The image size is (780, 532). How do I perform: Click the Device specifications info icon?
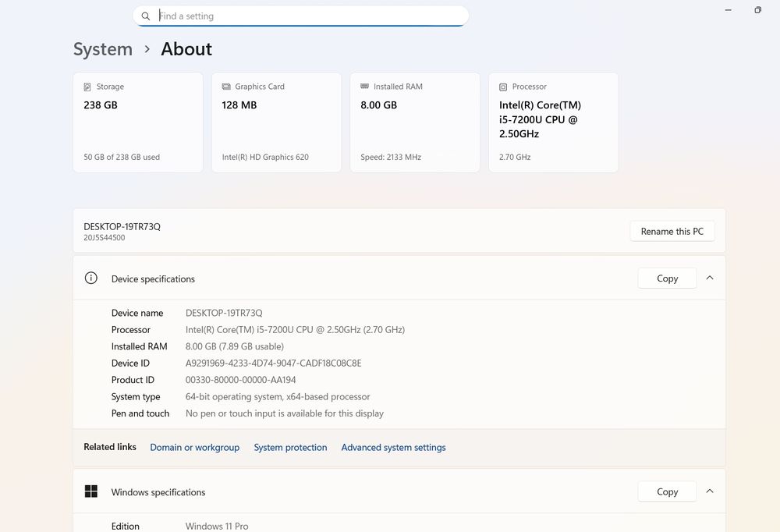click(x=91, y=278)
